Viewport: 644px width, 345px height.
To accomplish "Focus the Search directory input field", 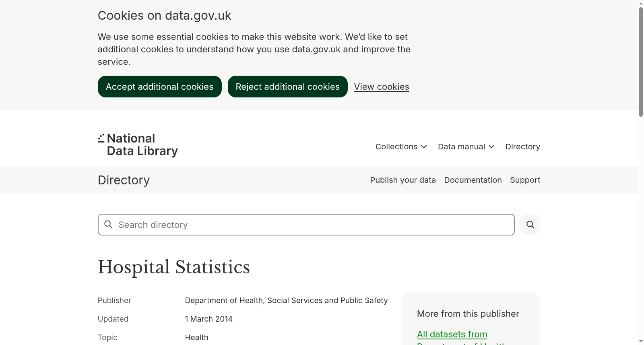I will point(306,225).
